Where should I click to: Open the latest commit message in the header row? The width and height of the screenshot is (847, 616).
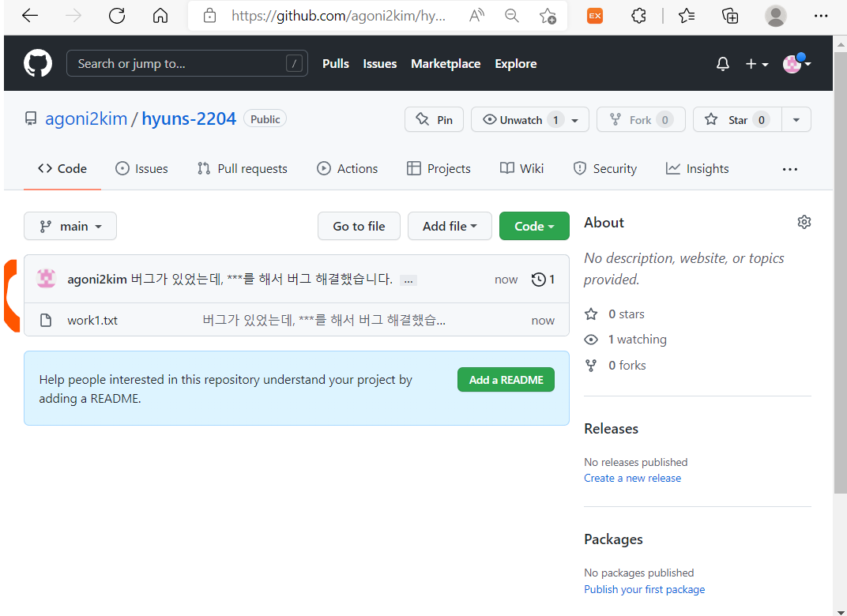(262, 279)
